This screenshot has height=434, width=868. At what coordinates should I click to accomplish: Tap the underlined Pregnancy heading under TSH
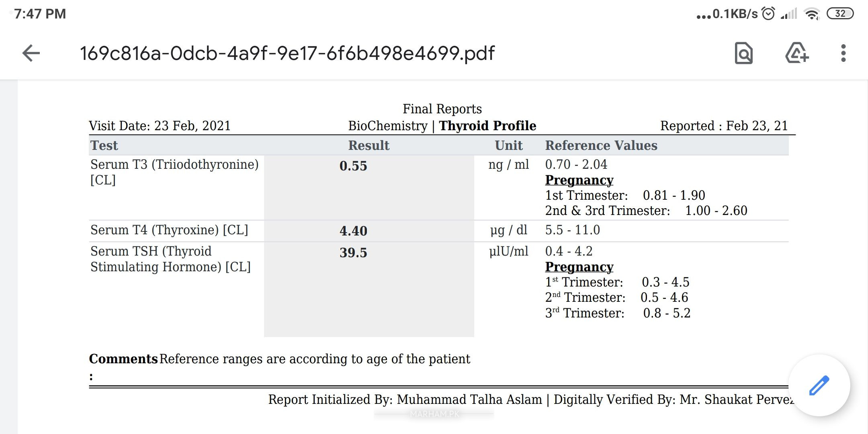(579, 267)
